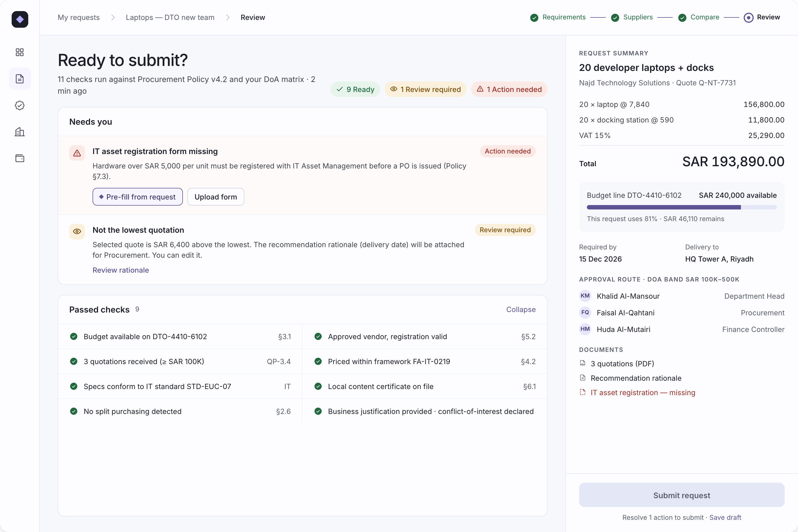Viewport: 798px width, 532px height.
Task: Open the dashboard grid icon in sidebar
Action: 20,52
